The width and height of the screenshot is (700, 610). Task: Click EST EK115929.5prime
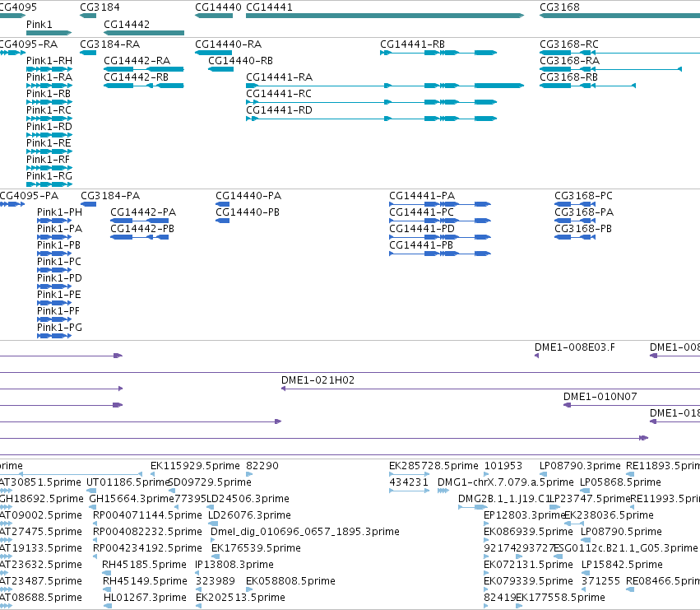[x=195, y=466]
